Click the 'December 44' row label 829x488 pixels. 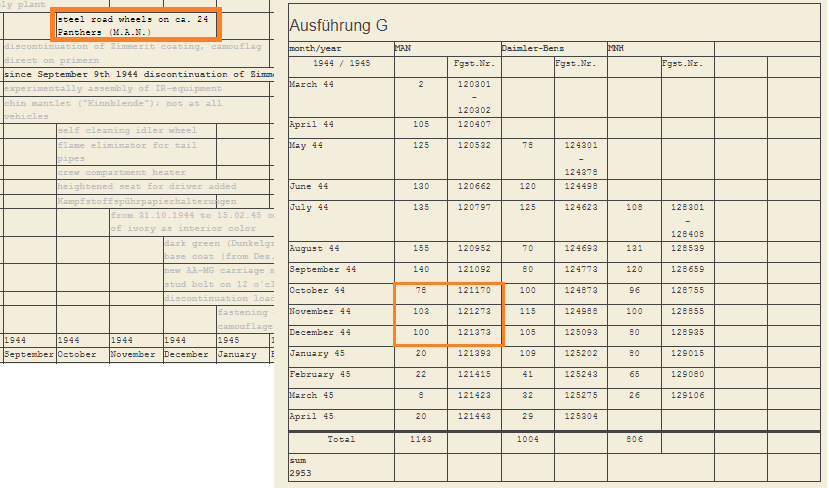pyautogui.click(x=320, y=333)
